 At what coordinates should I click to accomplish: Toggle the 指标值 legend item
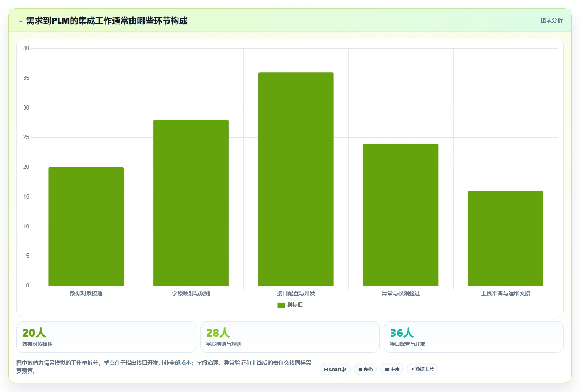pyautogui.click(x=290, y=305)
